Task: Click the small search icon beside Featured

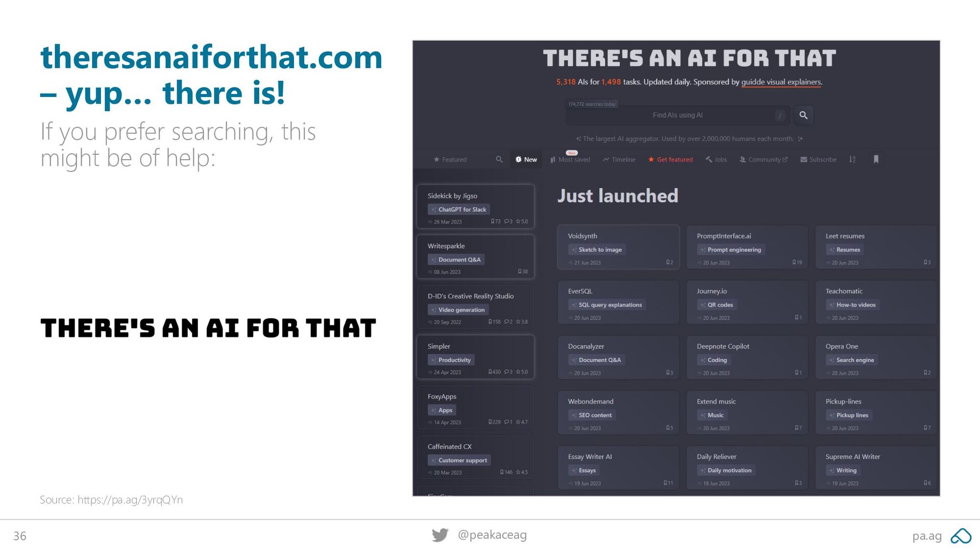Action: [499, 159]
